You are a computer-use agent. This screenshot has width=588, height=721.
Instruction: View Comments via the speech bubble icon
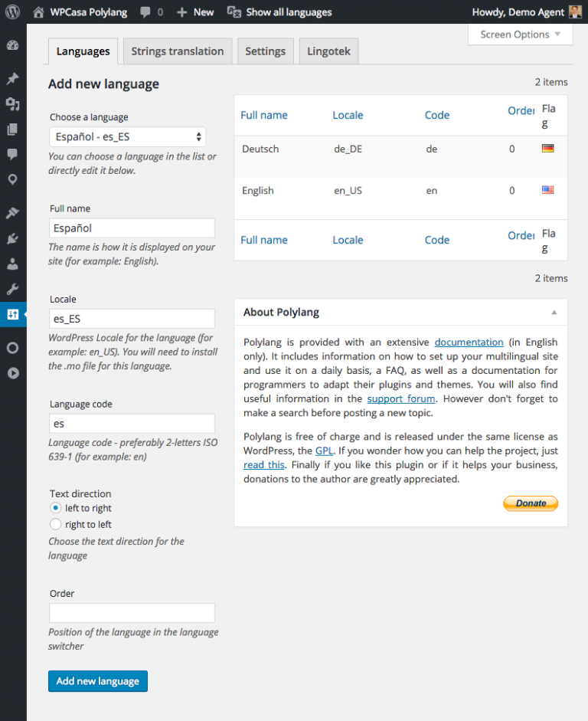coord(13,155)
